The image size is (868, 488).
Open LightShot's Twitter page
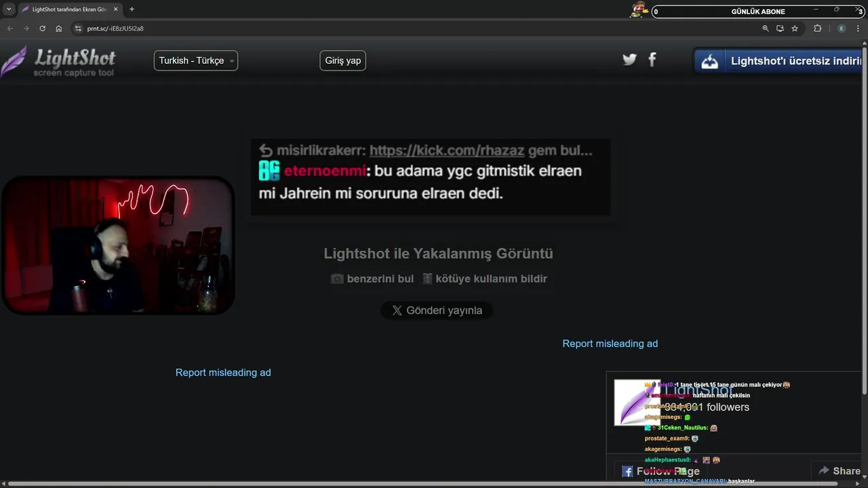(x=629, y=60)
